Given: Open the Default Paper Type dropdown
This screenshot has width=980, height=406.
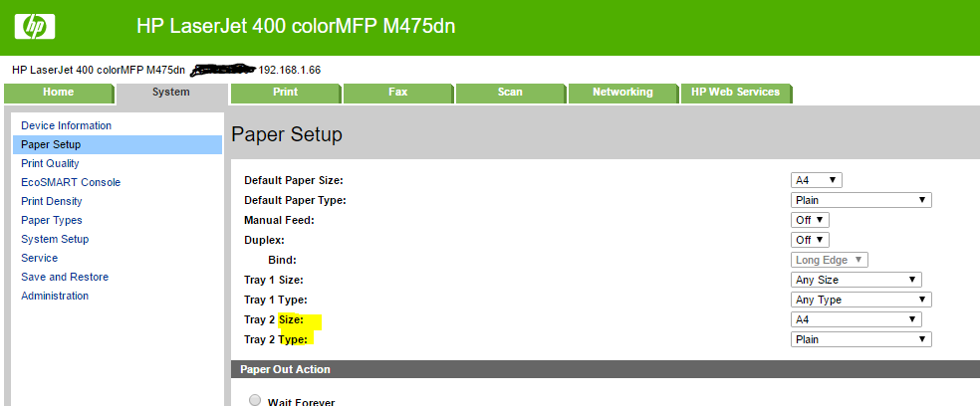Looking at the screenshot, I should 860,200.
